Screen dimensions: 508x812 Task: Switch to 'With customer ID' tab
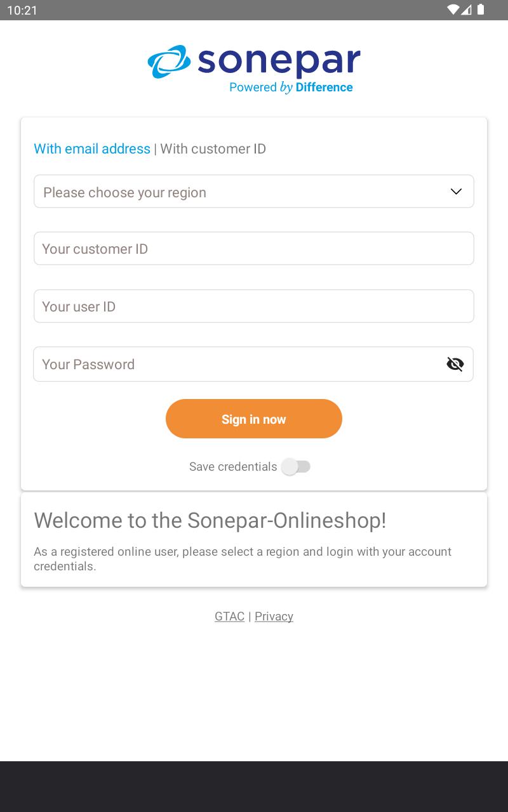click(213, 148)
